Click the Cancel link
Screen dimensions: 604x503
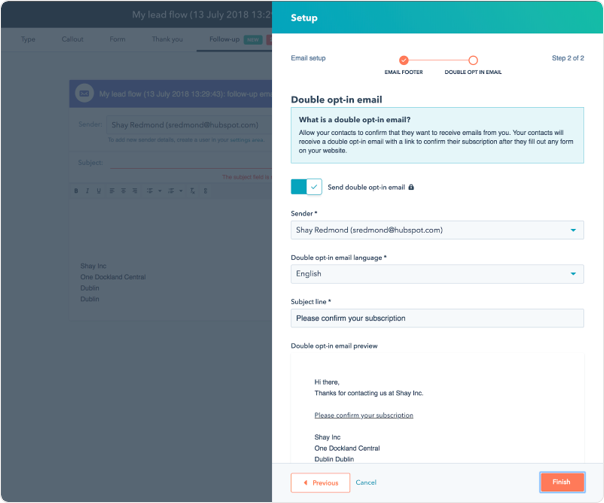tap(366, 482)
